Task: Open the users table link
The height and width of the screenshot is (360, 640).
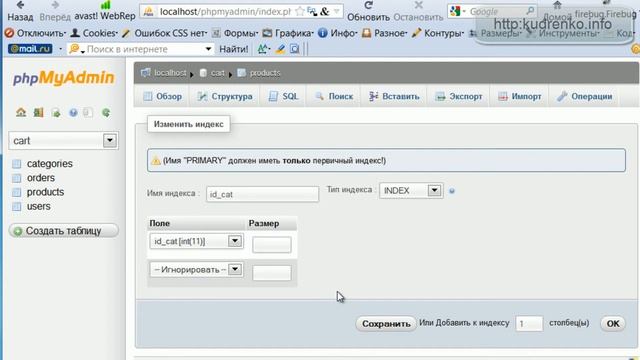Action: click(x=39, y=207)
